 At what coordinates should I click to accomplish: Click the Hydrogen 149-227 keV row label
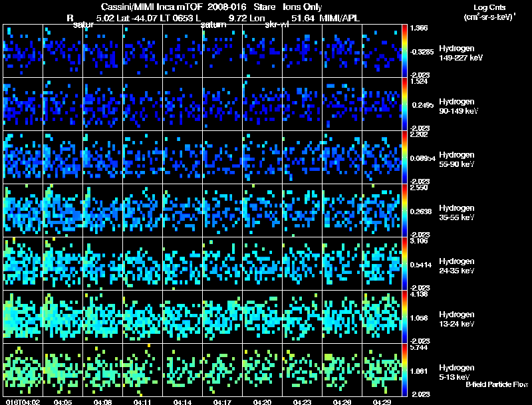(461, 53)
